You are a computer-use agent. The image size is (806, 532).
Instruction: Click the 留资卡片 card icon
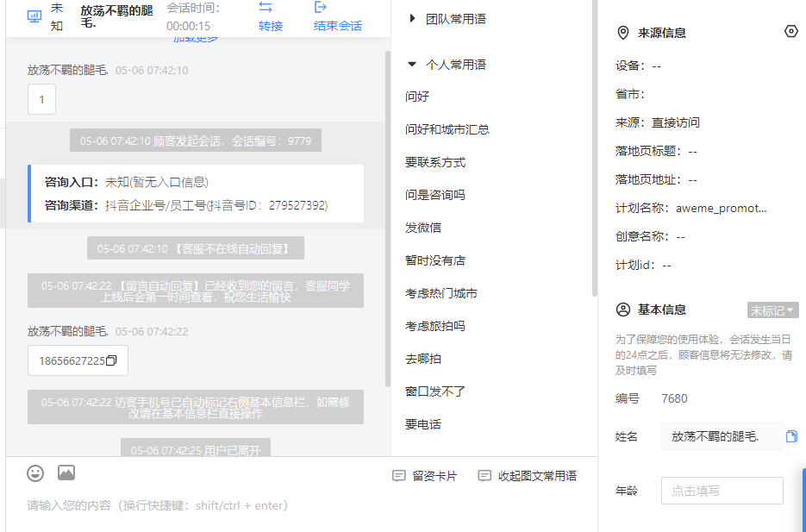398,476
